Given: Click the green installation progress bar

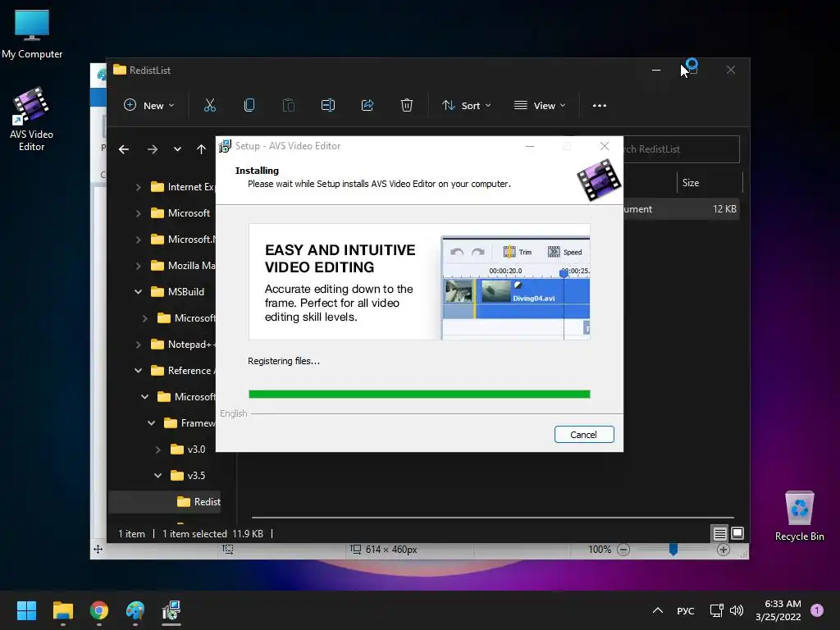Looking at the screenshot, I should pyautogui.click(x=419, y=395).
